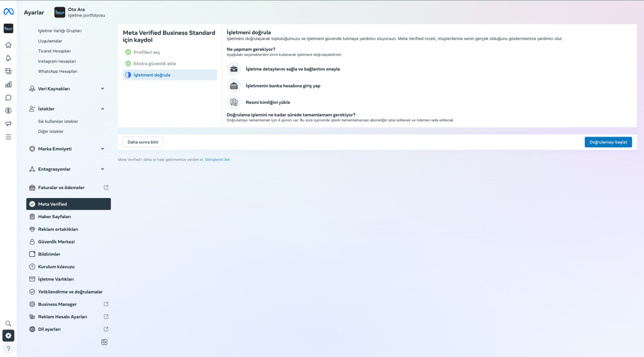Open Reklam Hesabı Ayarları external link icon
Screen dimensions: 644x357
(x=106, y=317)
